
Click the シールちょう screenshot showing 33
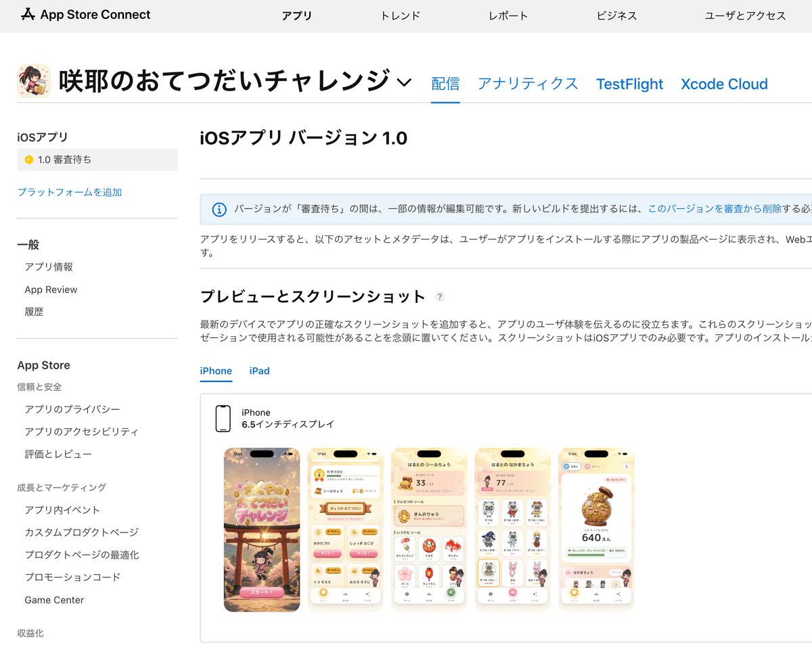pyautogui.click(x=429, y=530)
